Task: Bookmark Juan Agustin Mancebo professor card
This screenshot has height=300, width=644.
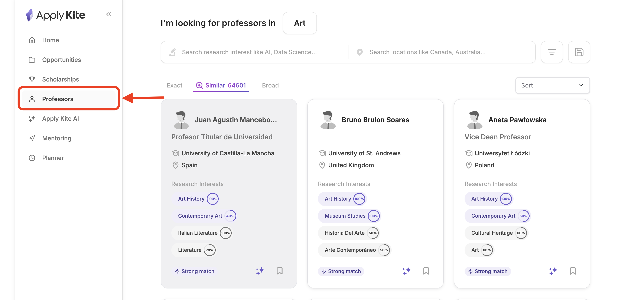Action: [x=279, y=271]
